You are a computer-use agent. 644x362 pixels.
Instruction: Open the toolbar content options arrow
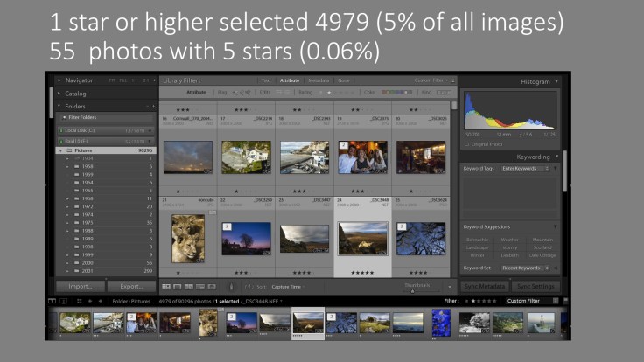450,287
